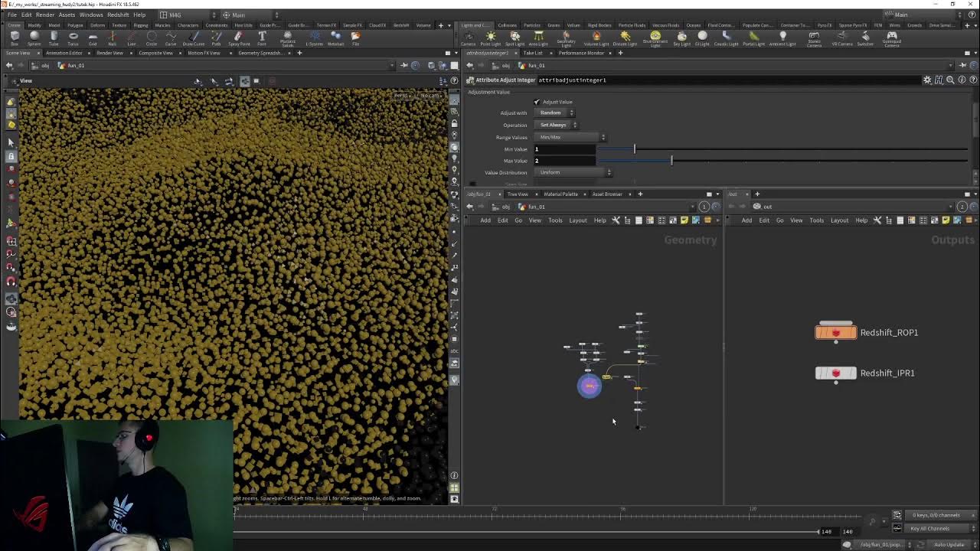This screenshot has height=551, width=980.
Task: Click the Redshift_ROP1 node icon
Action: (835, 332)
